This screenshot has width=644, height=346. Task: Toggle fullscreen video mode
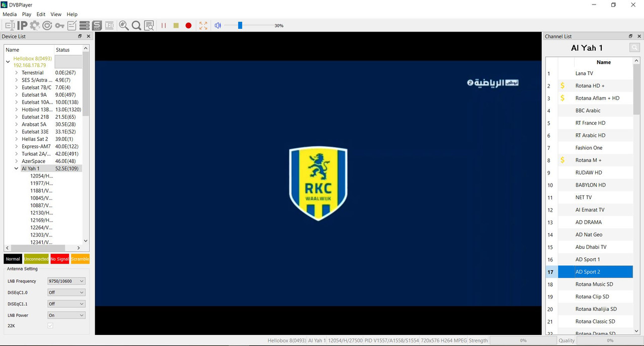203,25
